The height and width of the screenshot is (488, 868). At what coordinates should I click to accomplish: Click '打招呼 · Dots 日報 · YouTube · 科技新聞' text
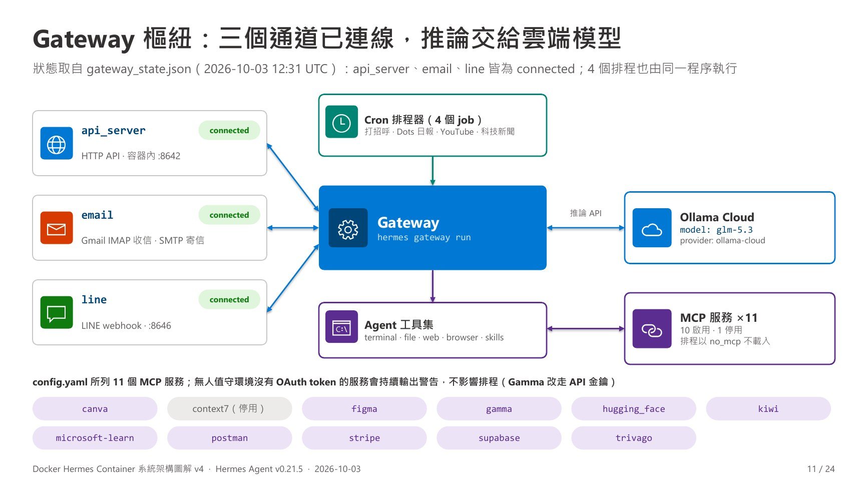(440, 132)
